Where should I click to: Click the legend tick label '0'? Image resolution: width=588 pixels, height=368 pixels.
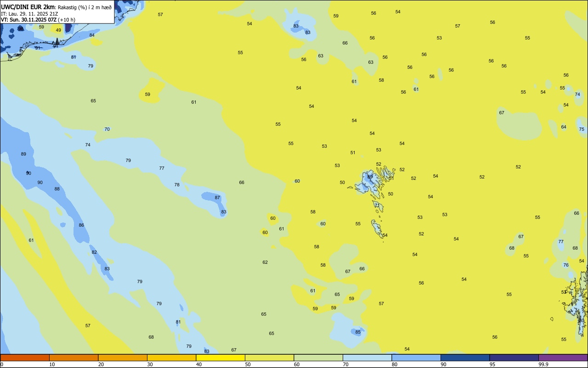click(x=2, y=364)
